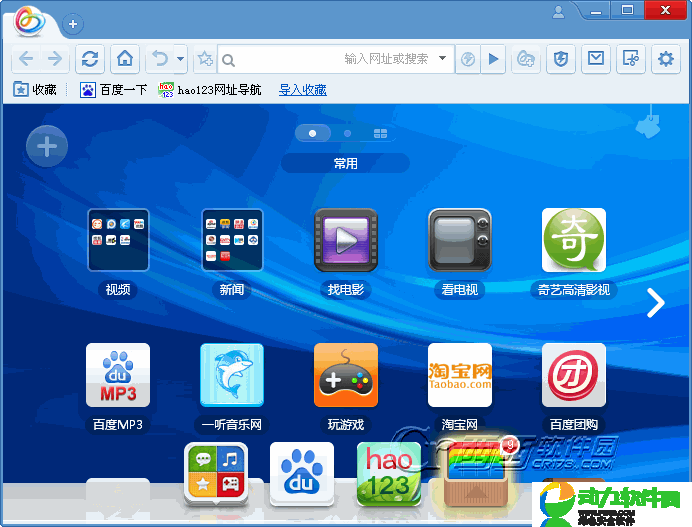
Task: Go to next page with right chevron
Action: click(656, 303)
